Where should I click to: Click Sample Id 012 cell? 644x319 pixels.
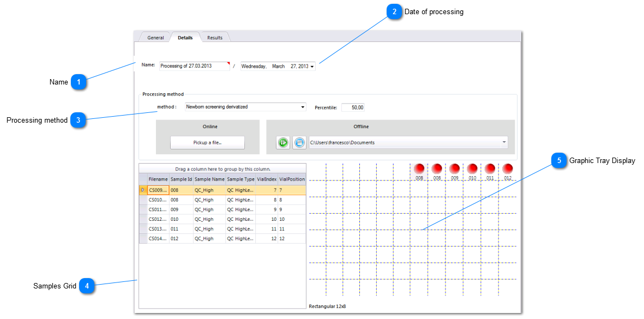pos(181,238)
